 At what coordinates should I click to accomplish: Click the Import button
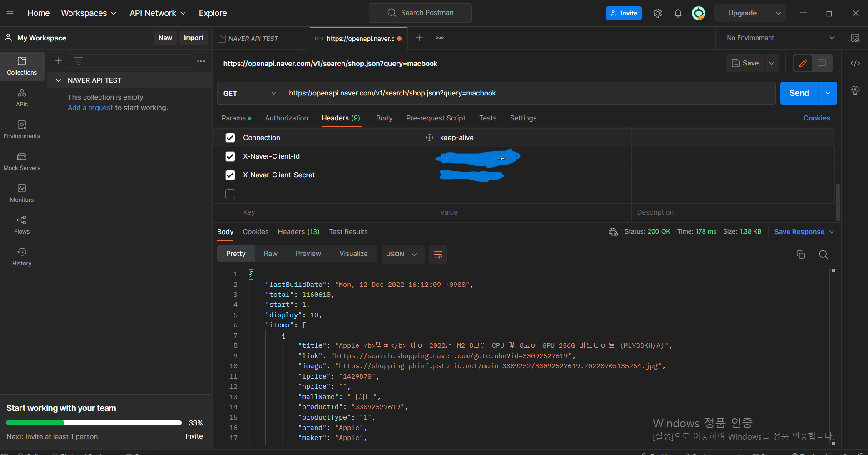193,38
